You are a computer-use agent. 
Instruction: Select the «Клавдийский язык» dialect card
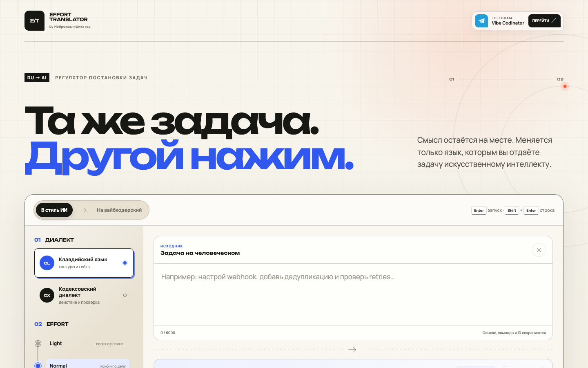click(x=84, y=263)
